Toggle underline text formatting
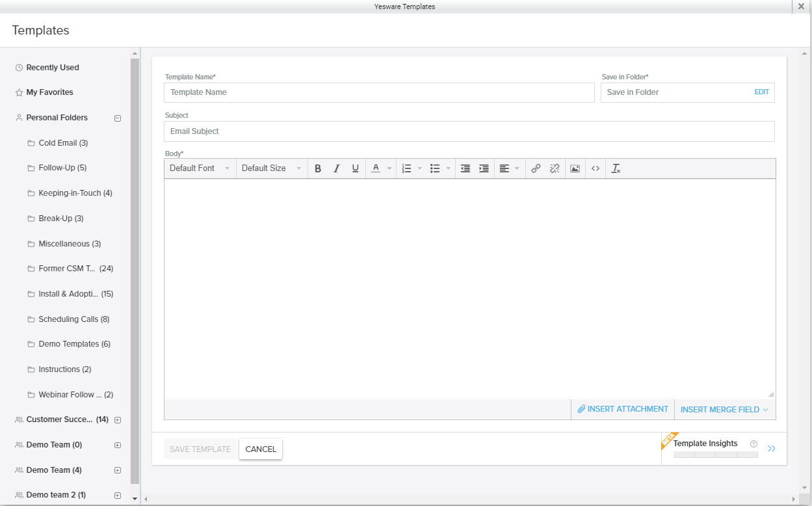Viewport: 812px width, 506px height. point(355,168)
